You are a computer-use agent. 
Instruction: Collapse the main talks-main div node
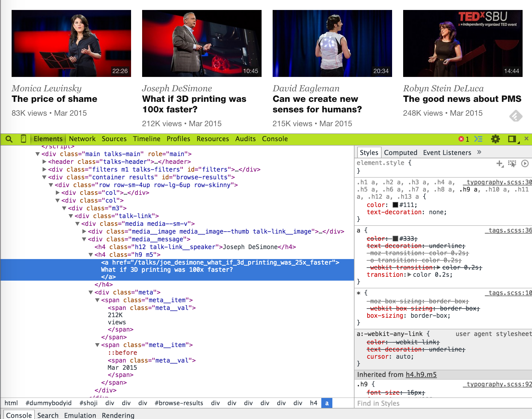point(38,154)
